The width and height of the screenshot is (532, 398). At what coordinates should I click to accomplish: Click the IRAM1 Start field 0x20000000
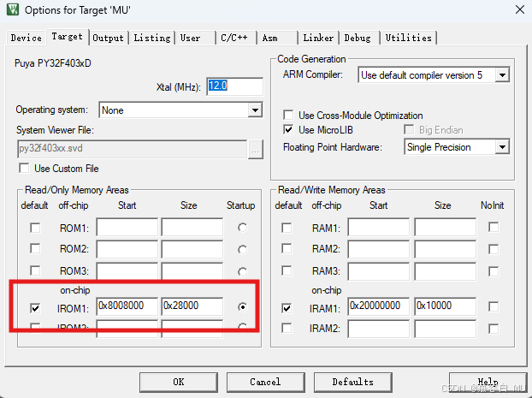tap(379, 306)
